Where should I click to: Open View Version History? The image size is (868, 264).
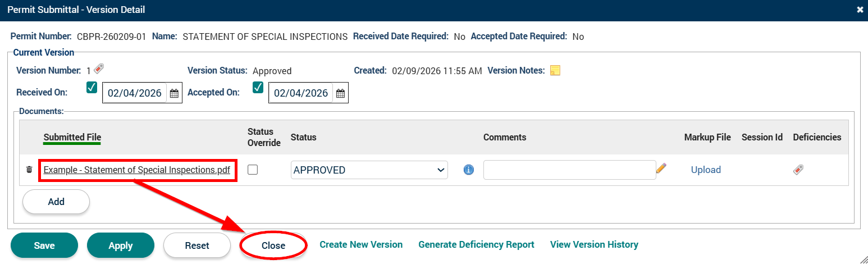[594, 244]
